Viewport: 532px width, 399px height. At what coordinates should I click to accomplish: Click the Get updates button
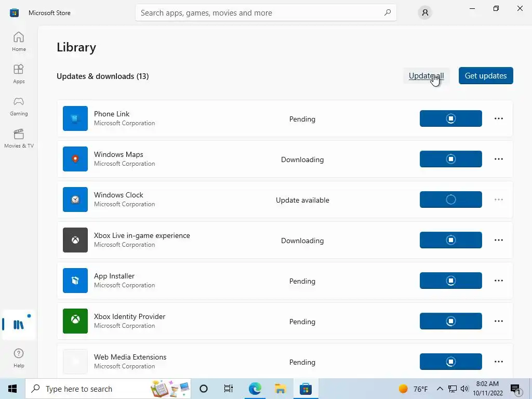point(486,76)
